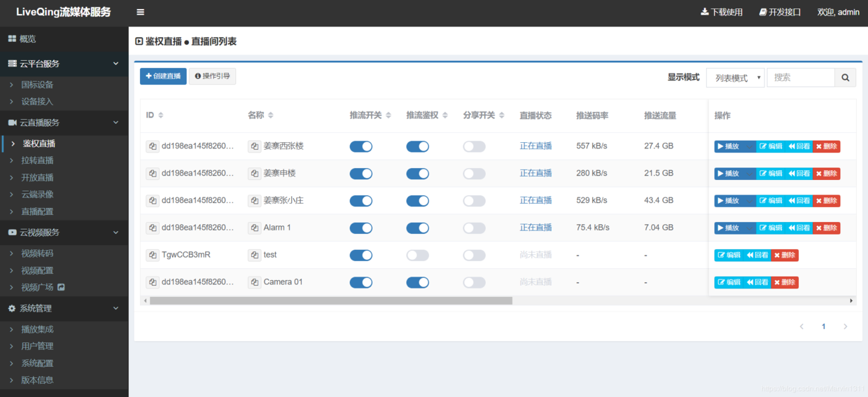The height and width of the screenshot is (397, 868).
Task: Collapse the 云平台服务 section
Action: (x=64, y=64)
